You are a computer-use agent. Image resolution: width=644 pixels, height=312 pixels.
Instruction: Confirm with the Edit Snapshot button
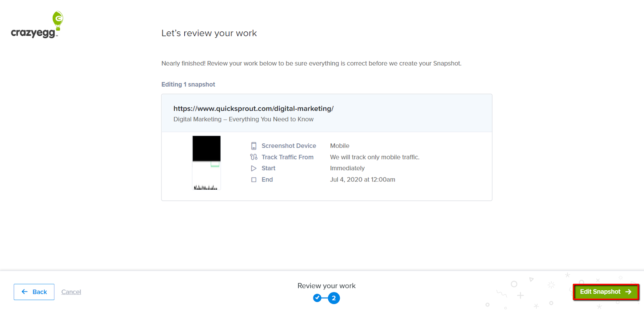606,292
